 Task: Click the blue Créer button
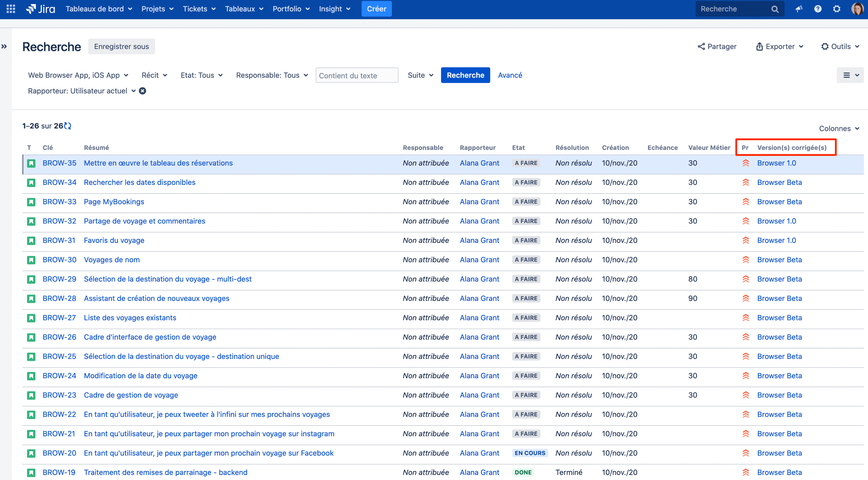376,9
